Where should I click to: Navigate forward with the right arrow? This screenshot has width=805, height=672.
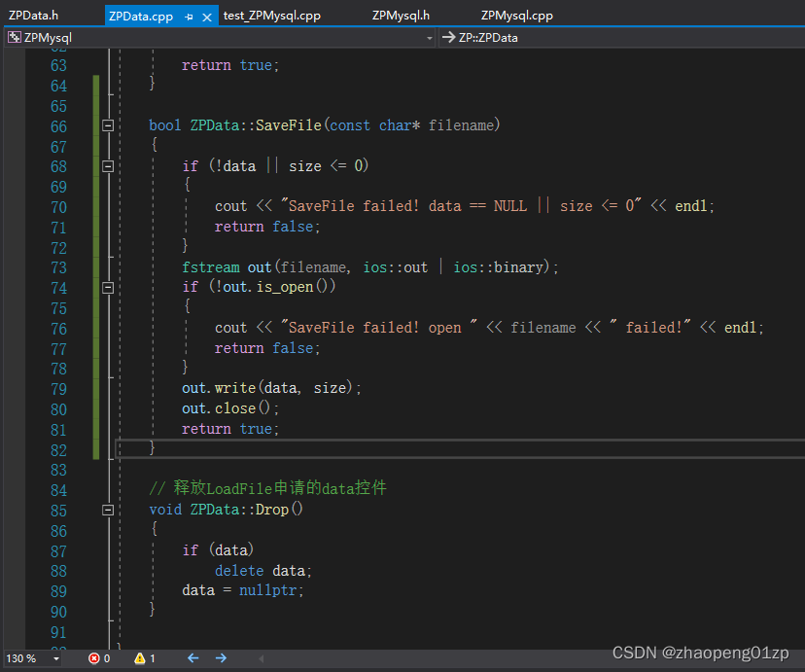coord(221,658)
